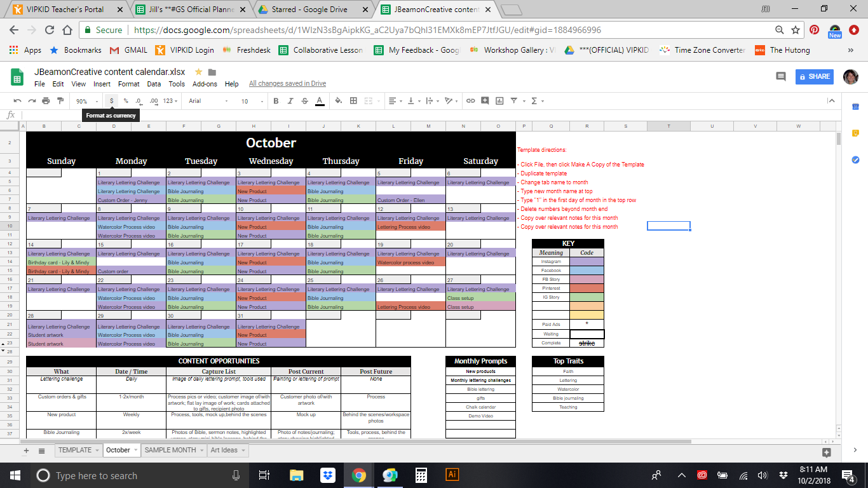This screenshot has width=868, height=488.
Task: Open the October tab dropdown arrow
Action: pos(136,450)
